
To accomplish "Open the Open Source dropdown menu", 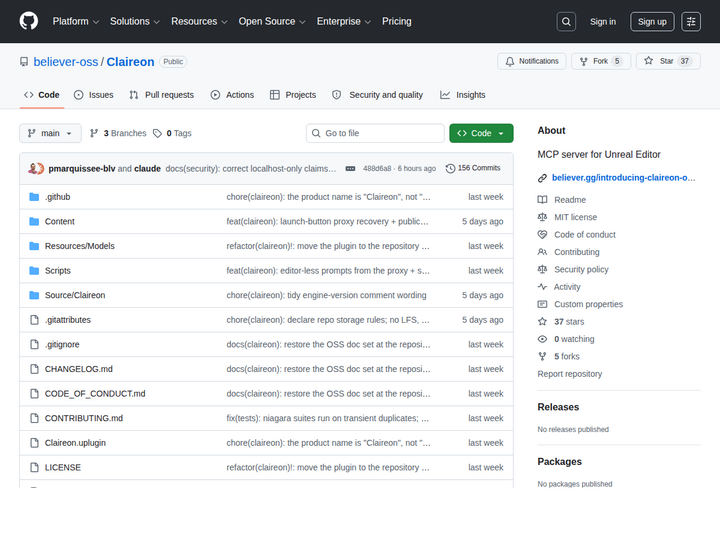I will coord(272,22).
